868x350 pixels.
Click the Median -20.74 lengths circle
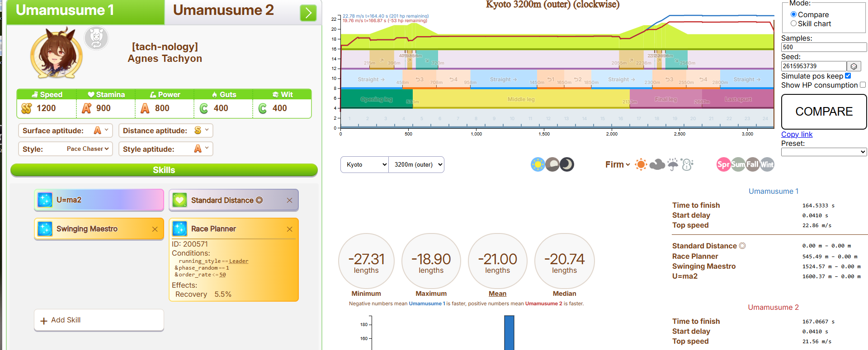565,261
